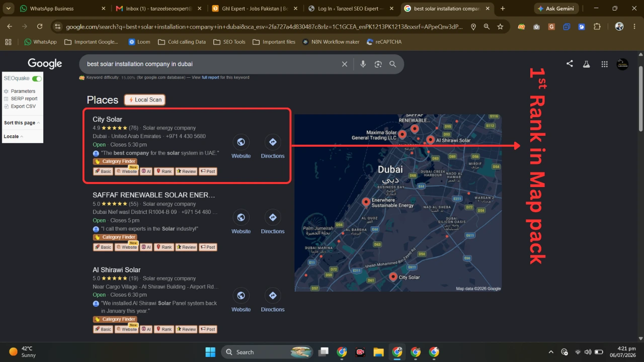This screenshot has width=644, height=362.
Task: Open the orange G extension icon
Action: click(x=551, y=27)
